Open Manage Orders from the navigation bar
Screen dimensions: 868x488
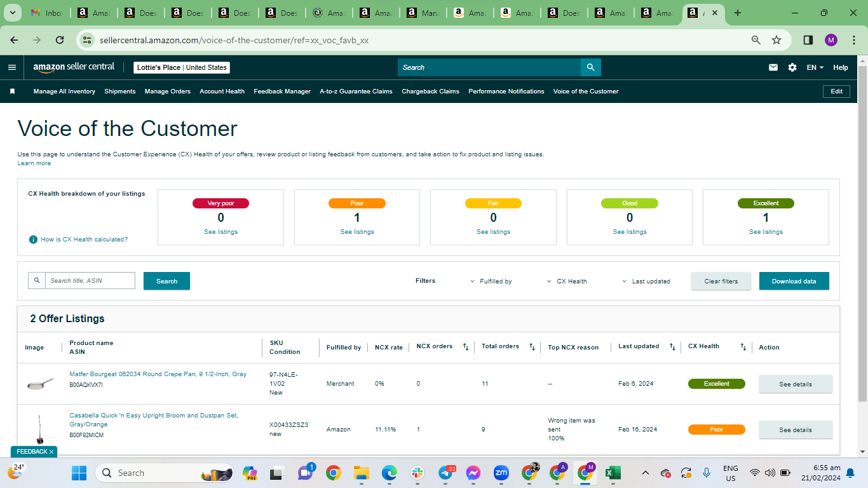(x=168, y=91)
